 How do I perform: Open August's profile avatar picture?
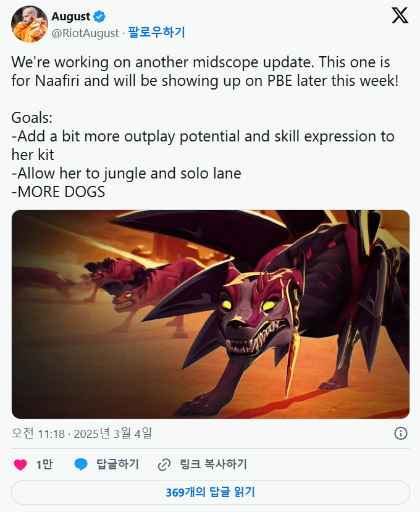pos(30,24)
